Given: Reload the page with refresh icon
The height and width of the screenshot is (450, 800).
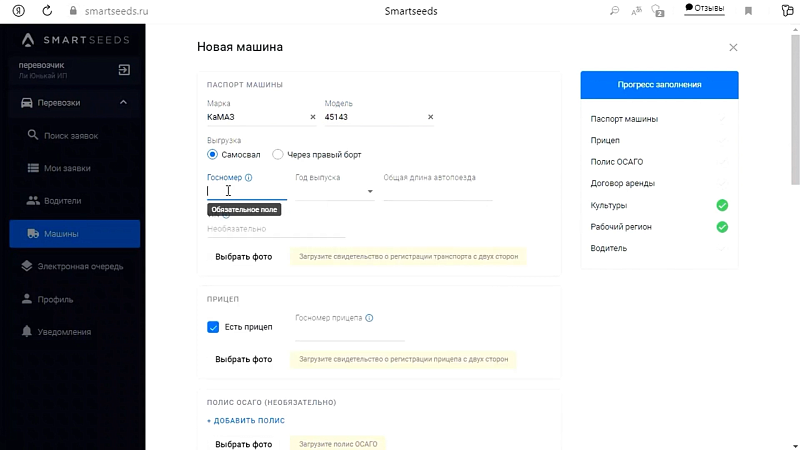Looking at the screenshot, I should [47, 11].
